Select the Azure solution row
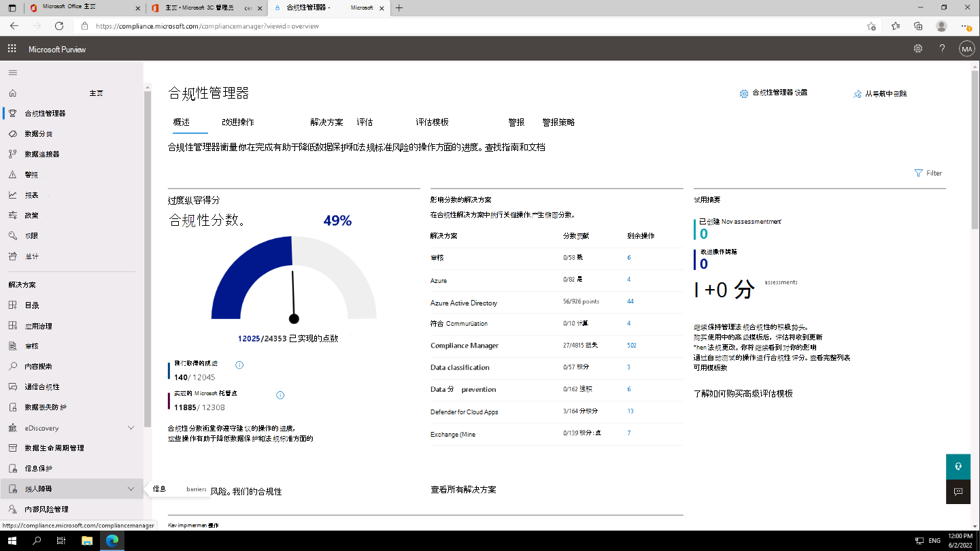The height and width of the screenshot is (551, 980). (556, 280)
